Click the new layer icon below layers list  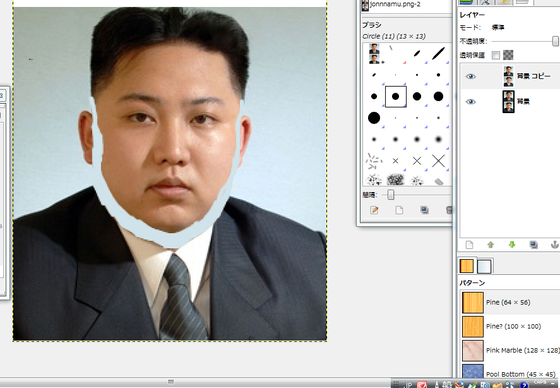coord(469,245)
